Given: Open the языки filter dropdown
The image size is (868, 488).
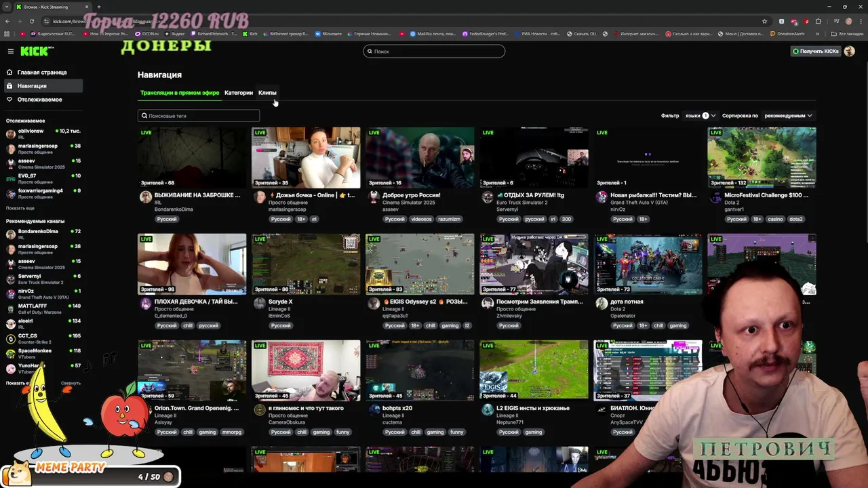Looking at the screenshot, I should (700, 116).
